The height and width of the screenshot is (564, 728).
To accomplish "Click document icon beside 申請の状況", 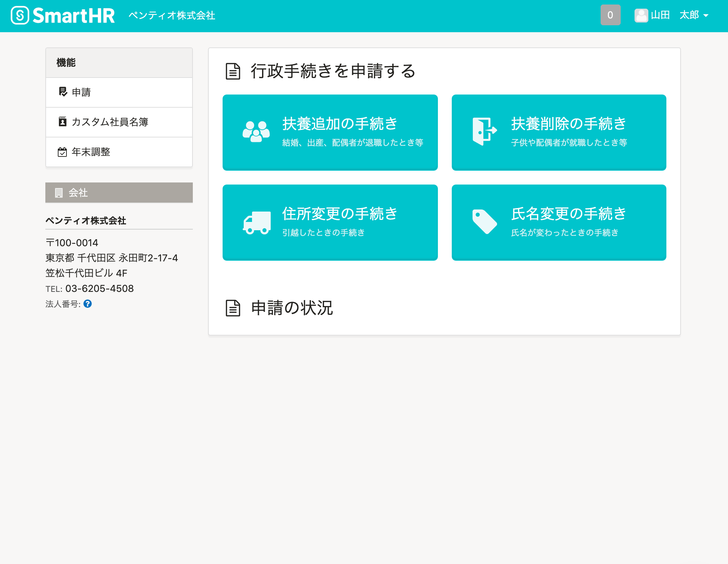I will click(x=233, y=308).
